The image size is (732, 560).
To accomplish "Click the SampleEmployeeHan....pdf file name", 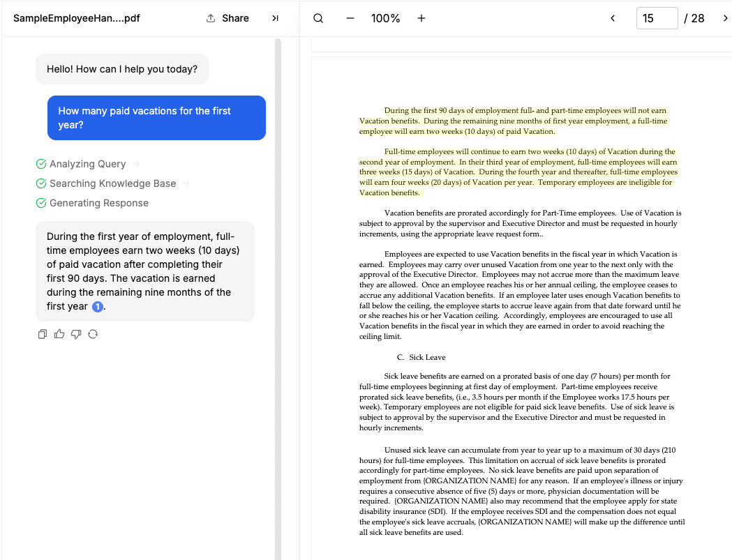I will 77,18.
